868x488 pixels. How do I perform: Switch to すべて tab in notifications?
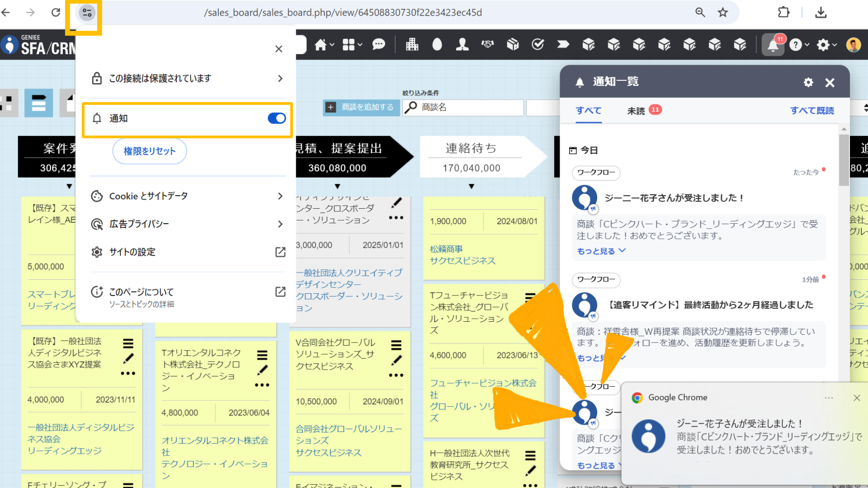click(x=588, y=111)
